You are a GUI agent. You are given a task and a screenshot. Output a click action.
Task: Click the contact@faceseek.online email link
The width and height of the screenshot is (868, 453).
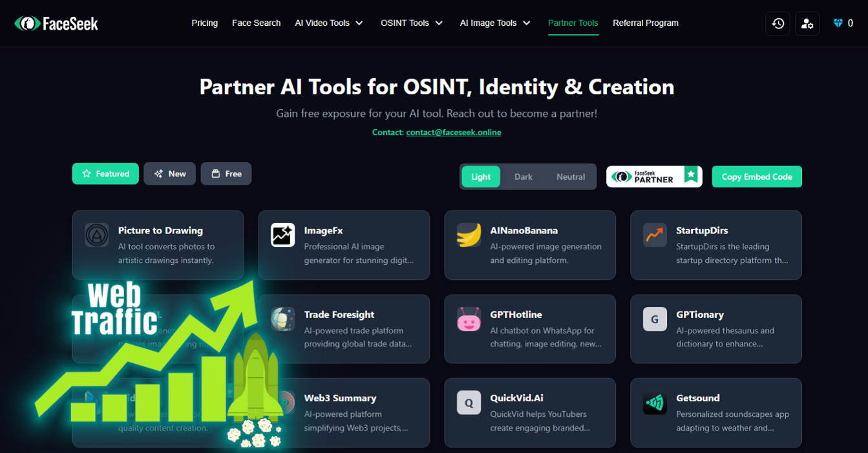[x=454, y=132]
